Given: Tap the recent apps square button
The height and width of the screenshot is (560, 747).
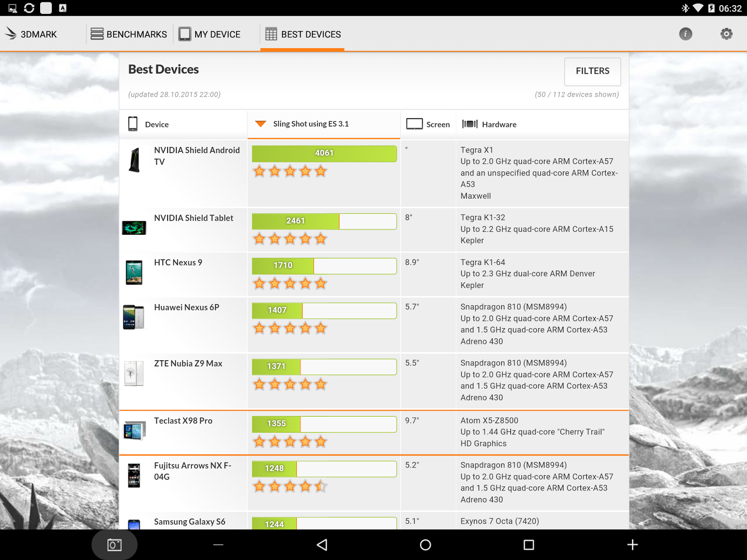Looking at the screenshot, I should pos(529,545).
